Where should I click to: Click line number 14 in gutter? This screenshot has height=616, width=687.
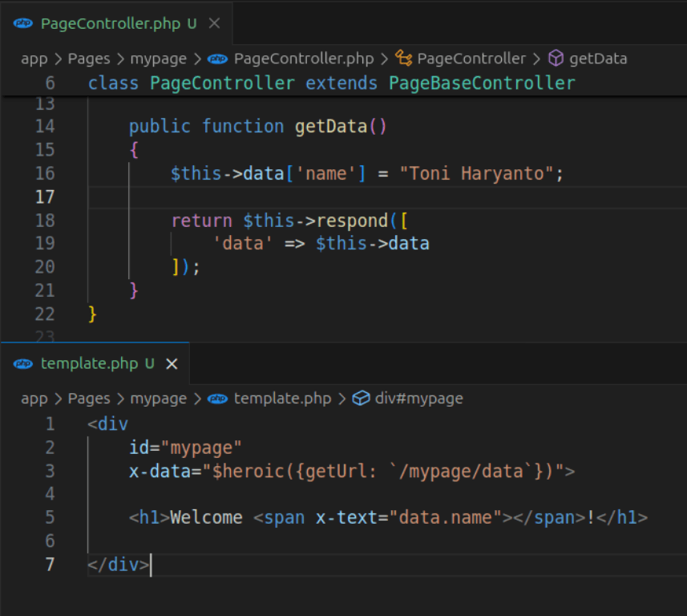(x=45, y=127)
